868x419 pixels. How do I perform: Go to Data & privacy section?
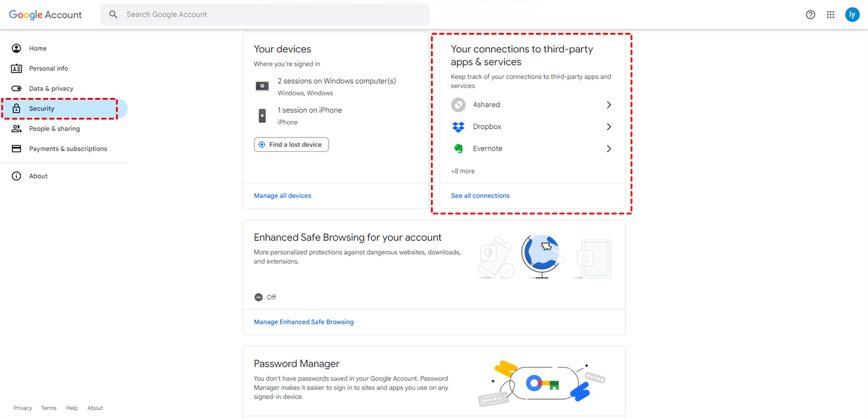pos(51,89)
